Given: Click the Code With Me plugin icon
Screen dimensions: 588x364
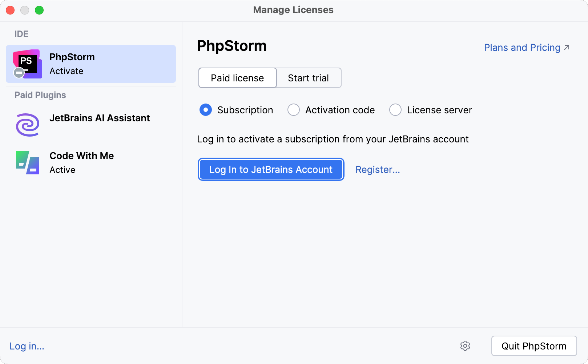Looking at the screenshot, I should coord(27,162).
